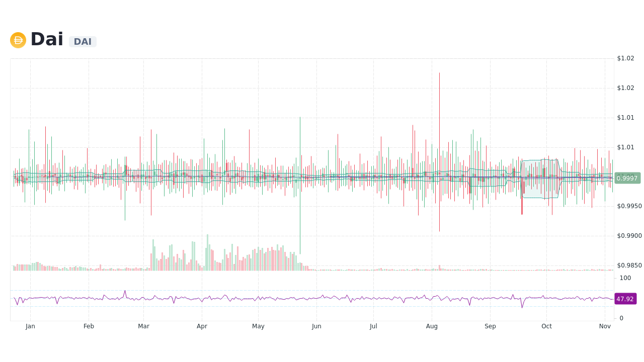
Task: Click the Jun month label on time axis
Action: click(x=316, y=326)
